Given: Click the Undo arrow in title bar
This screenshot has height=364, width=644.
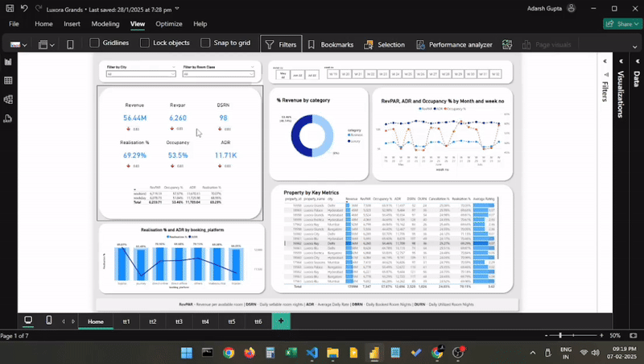Looking at the screenshot, I should [25, 8].
